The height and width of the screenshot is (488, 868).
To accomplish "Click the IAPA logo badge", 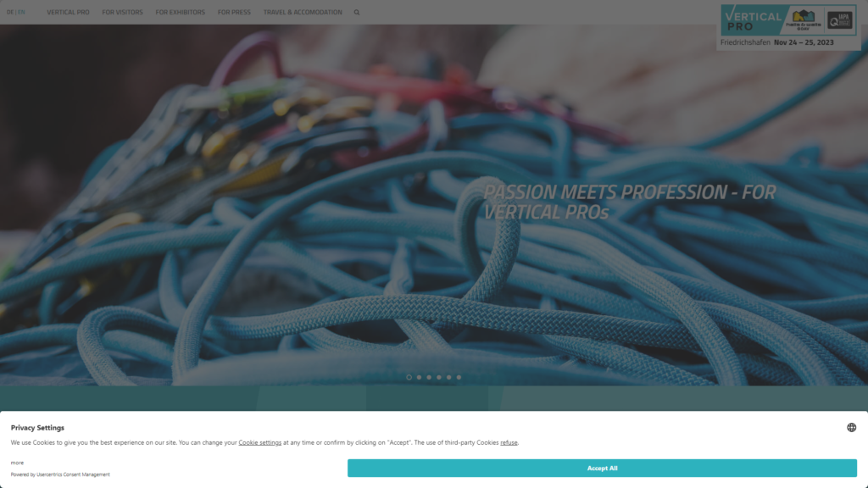I will [x=840, y=20].
